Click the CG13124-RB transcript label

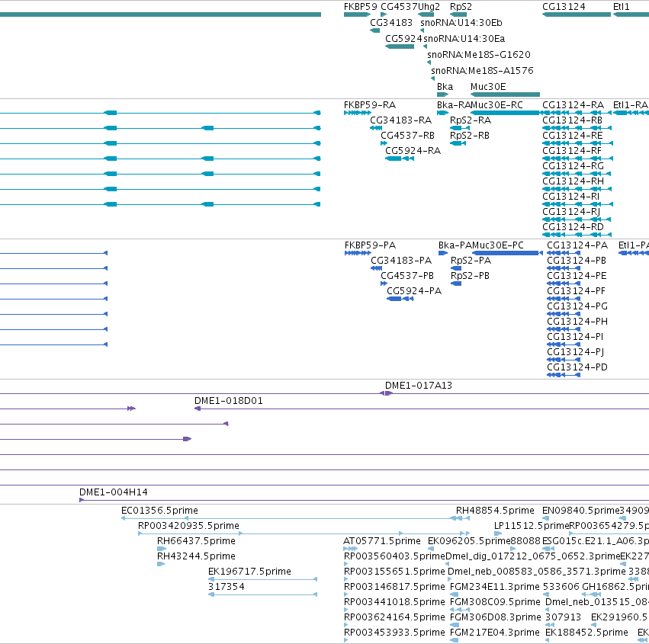point(573,120)
